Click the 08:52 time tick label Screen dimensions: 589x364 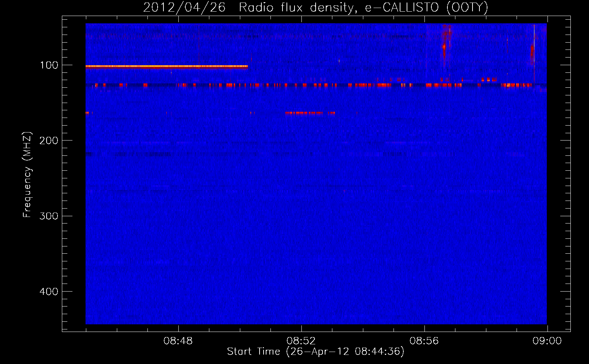coord(301,341)
